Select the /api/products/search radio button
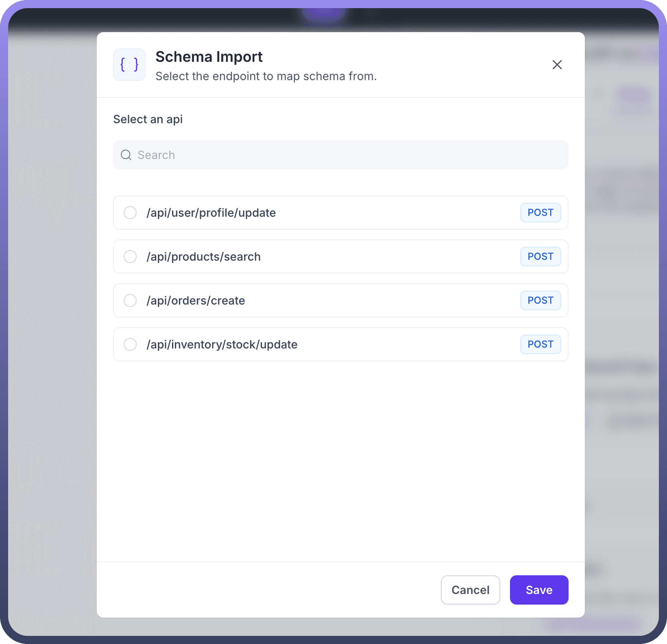The height and width of the screenshot is (644, 667). [x=130, y=257]
